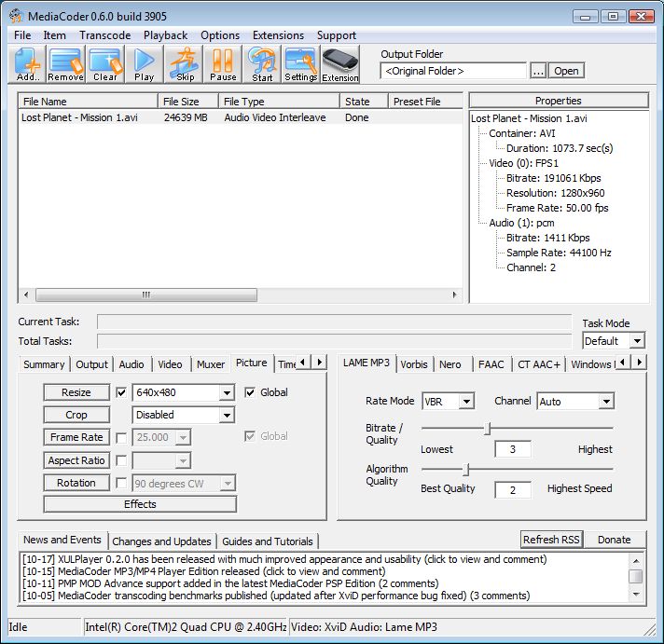Screen dimensions: 664x644
Task: Click the Aspect Ratio button
Action: coord(76,460)
